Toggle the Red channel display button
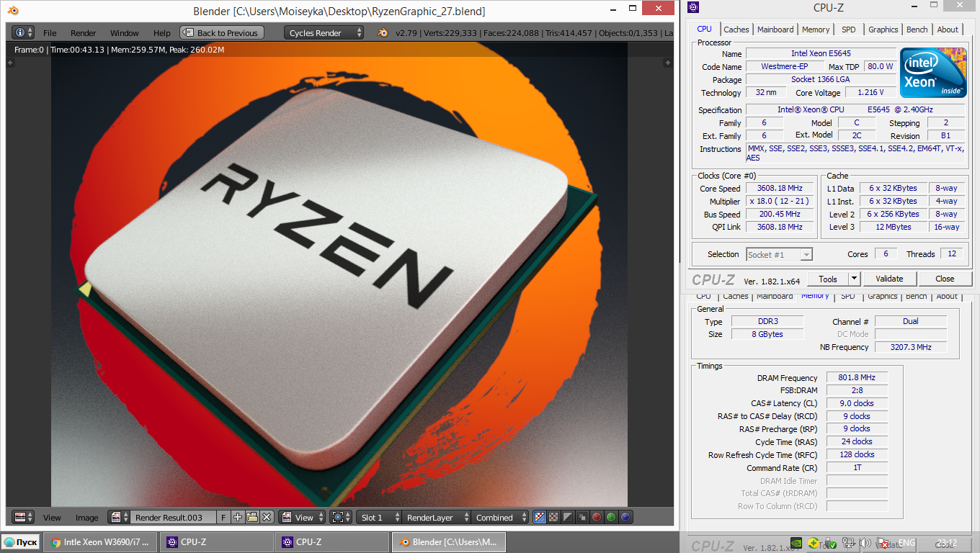Screen dimensions: 980x553 coord(597,517)
